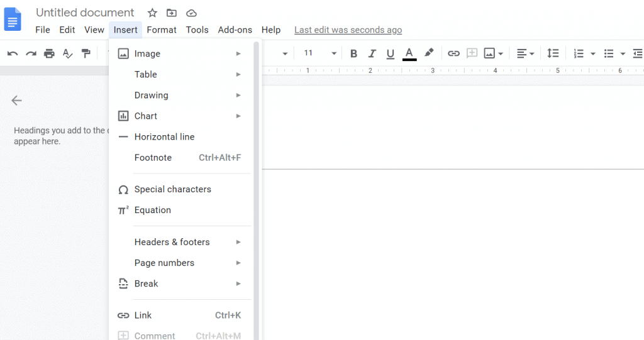Run spelling and grammar check icon
644x340 pixels.
pyautogui.click(x=67, y=53)
